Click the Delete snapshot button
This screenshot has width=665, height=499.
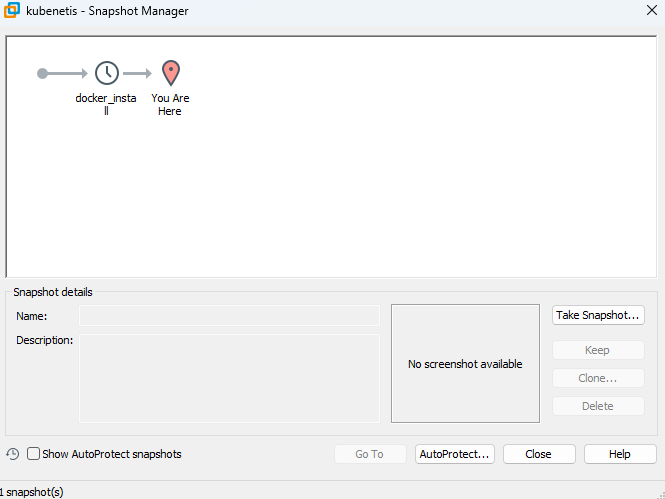(x=598, y=406)
